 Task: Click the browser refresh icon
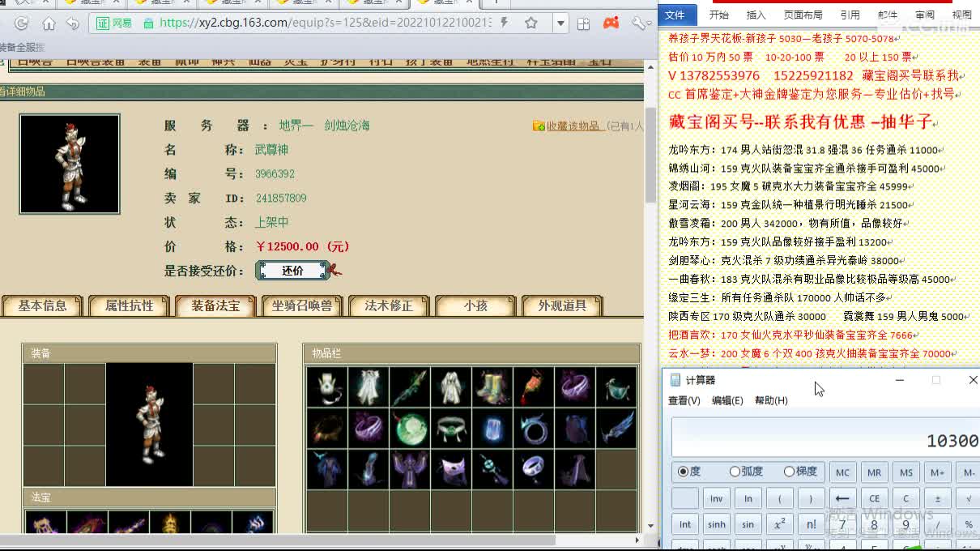point(22,23)
